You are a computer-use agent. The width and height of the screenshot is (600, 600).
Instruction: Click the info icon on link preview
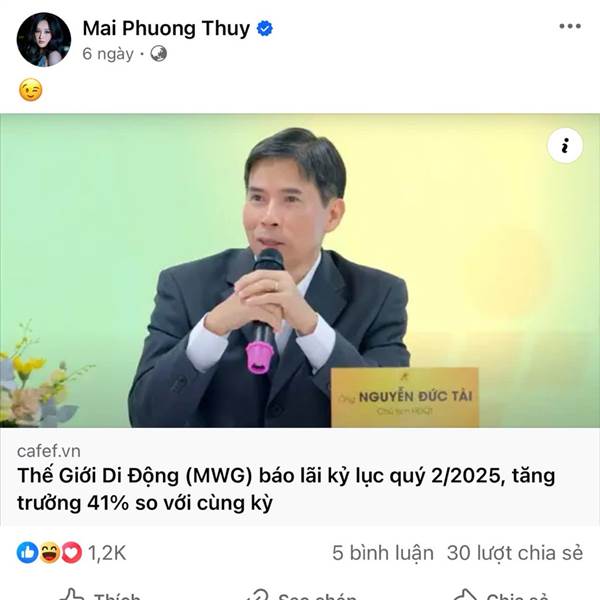[565, 146]
